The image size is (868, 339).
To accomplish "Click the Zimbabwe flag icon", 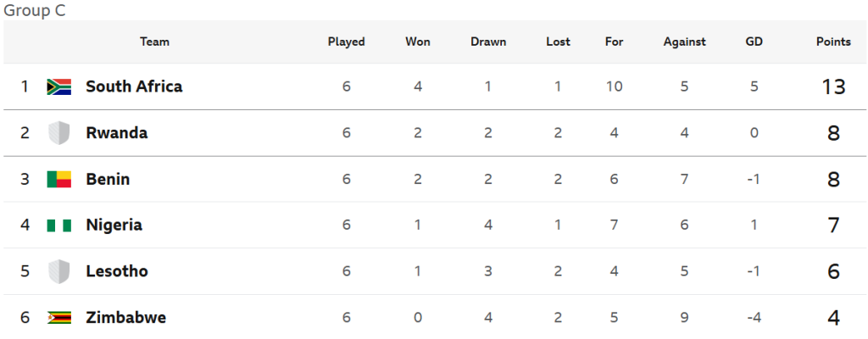I will (x=58, y=318).
